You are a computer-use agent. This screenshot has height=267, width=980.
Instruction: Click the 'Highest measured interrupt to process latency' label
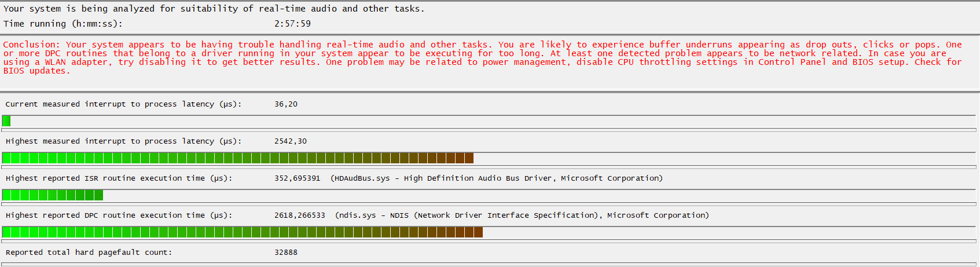(x=123, y=141)
